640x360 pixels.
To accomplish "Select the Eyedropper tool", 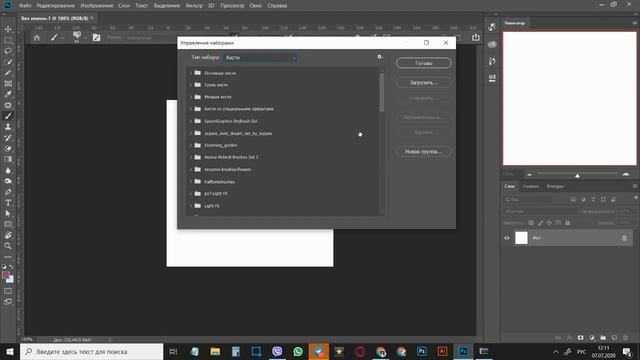I will click(x=8, y=94).
